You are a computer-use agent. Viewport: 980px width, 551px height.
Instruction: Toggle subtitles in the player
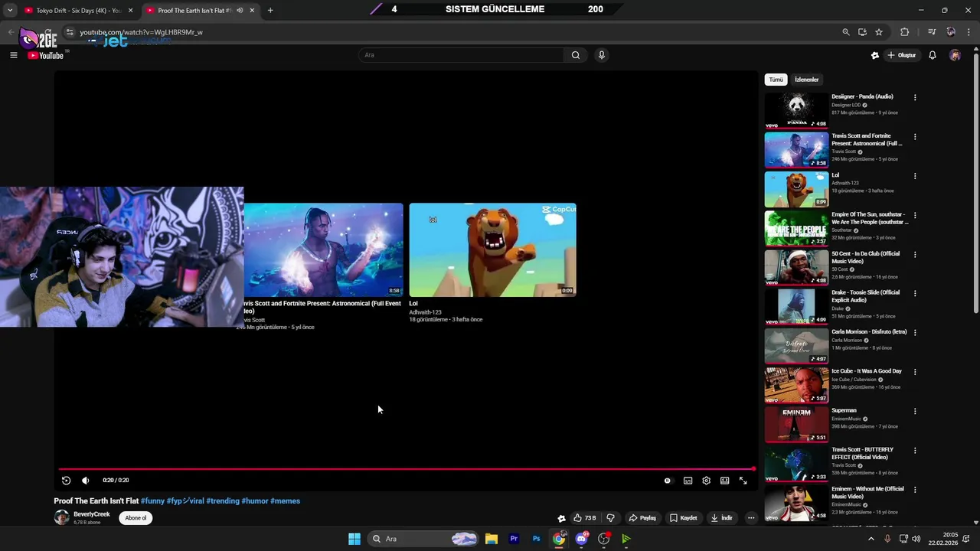click(688, 481)
